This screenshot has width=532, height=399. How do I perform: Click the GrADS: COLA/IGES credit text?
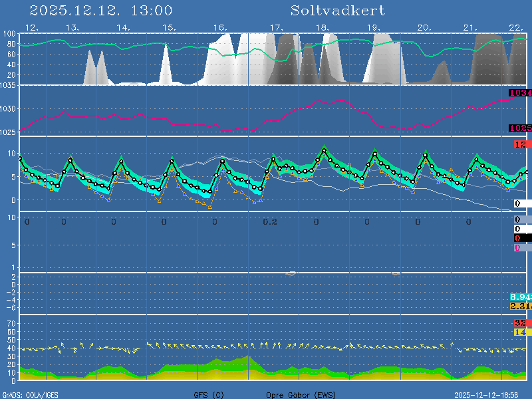30,394
